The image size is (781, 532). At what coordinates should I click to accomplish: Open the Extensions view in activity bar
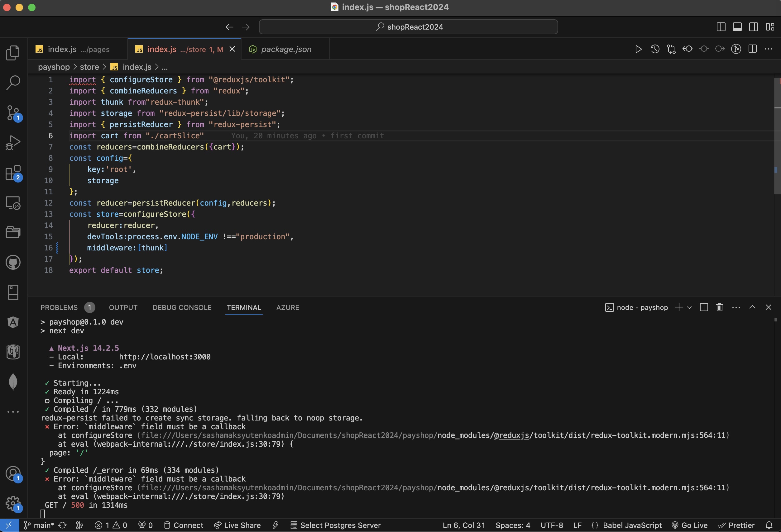[x=13, y=173]
